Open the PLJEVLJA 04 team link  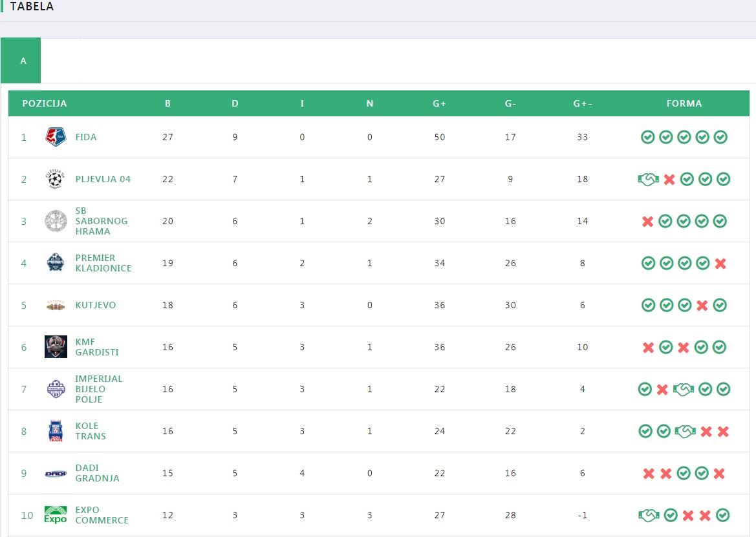click(x=103, y=179)
